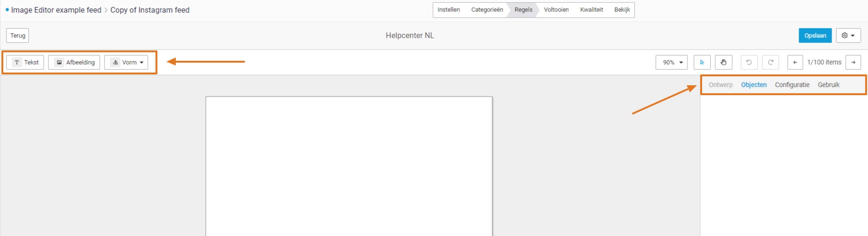Viewport: 868px width, 236px height.
Task: Open the Vorm shape dropdown
Action: click(x=126, y=62)
